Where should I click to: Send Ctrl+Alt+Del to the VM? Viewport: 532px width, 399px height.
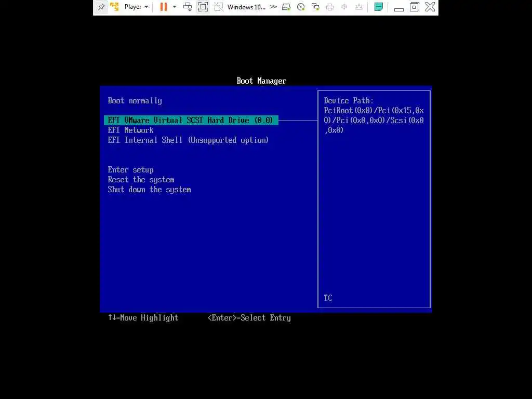(188, 7)
